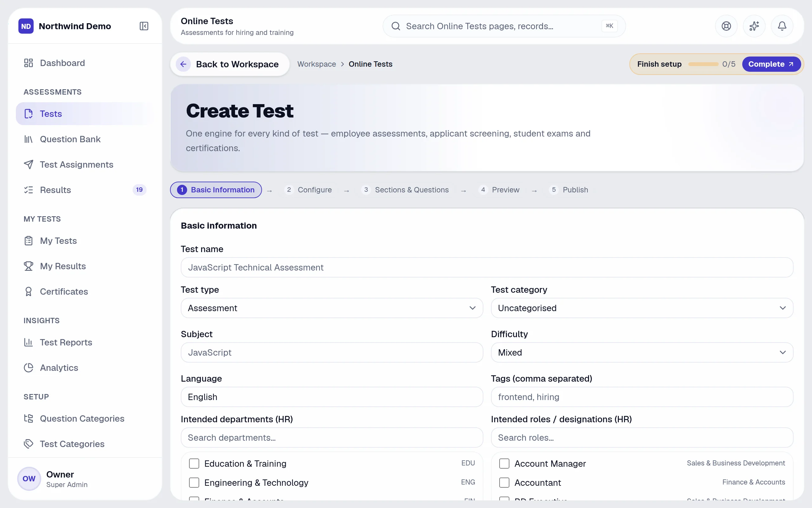This screenshot has width=812, height=508.
Task: Go to Sections & Questions step
Action: (x=405, y=190)
